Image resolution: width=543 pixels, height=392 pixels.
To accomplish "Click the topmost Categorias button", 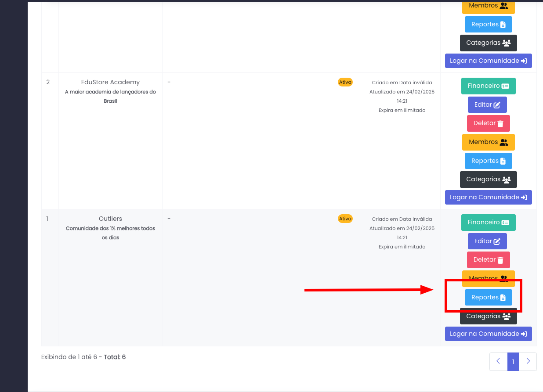I will pyautogui.click(x=488, y=43).
